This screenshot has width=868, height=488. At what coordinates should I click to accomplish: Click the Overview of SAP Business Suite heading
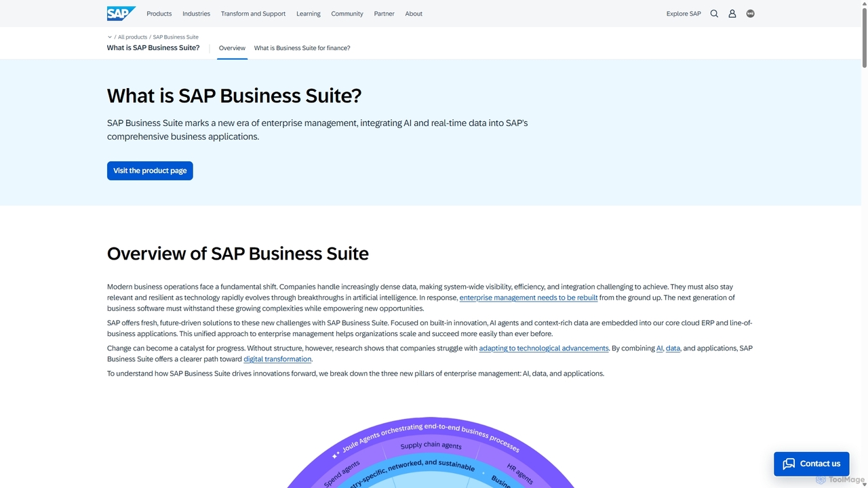click(238, 253)
